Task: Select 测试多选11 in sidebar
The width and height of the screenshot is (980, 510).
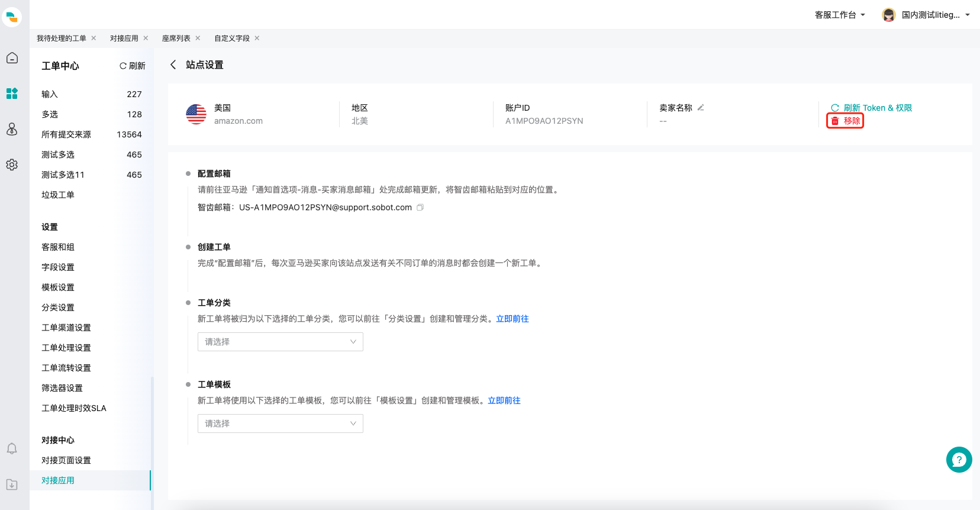Action: coord(92,175)
